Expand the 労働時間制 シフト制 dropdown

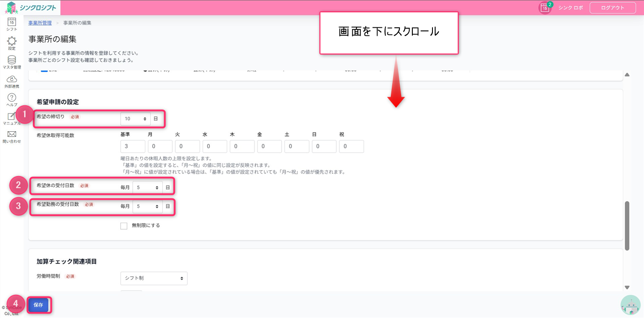point(154,278)
